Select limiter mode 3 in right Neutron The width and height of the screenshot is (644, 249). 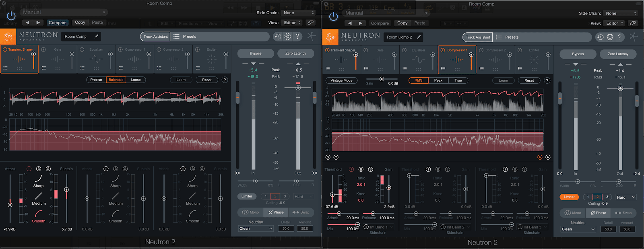coord(607,197)
